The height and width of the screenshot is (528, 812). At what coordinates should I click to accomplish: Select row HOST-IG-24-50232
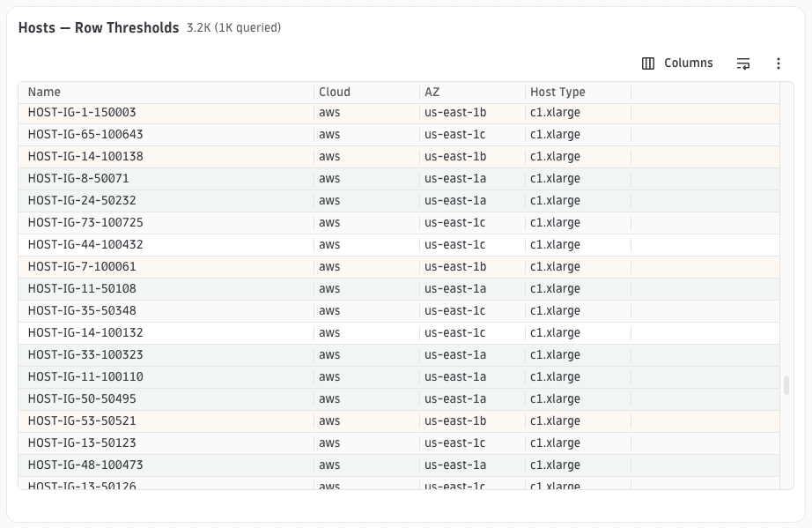pyautogui.click(x=399, y=200)
